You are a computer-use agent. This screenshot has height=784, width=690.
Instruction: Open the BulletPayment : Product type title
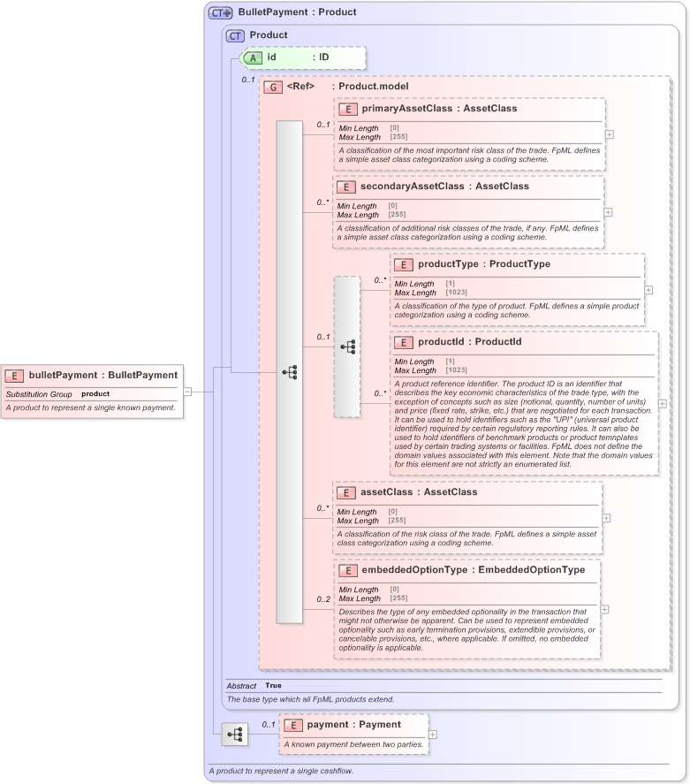click(x=297, y=12)
